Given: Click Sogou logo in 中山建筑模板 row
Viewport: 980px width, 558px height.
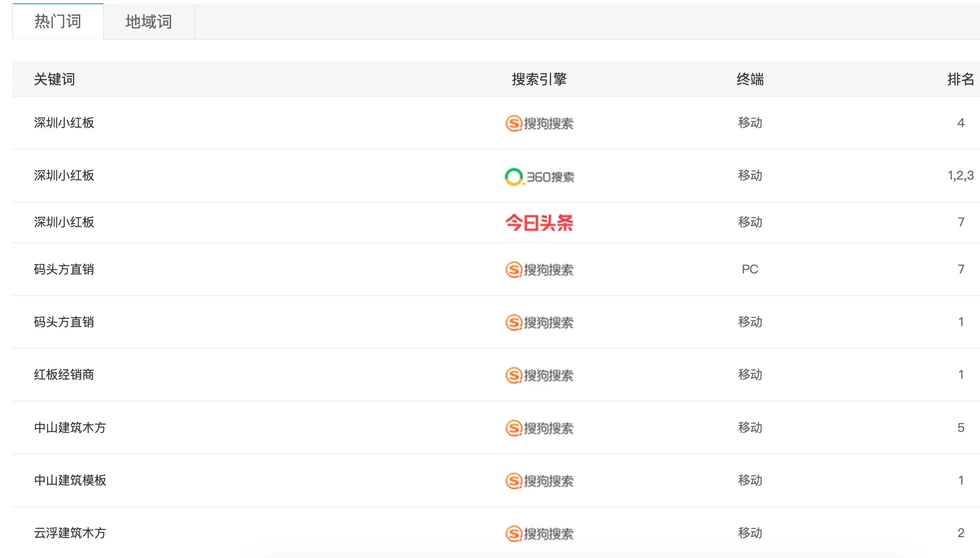Looking at the screenshot, I should click(x=539, y=481).
